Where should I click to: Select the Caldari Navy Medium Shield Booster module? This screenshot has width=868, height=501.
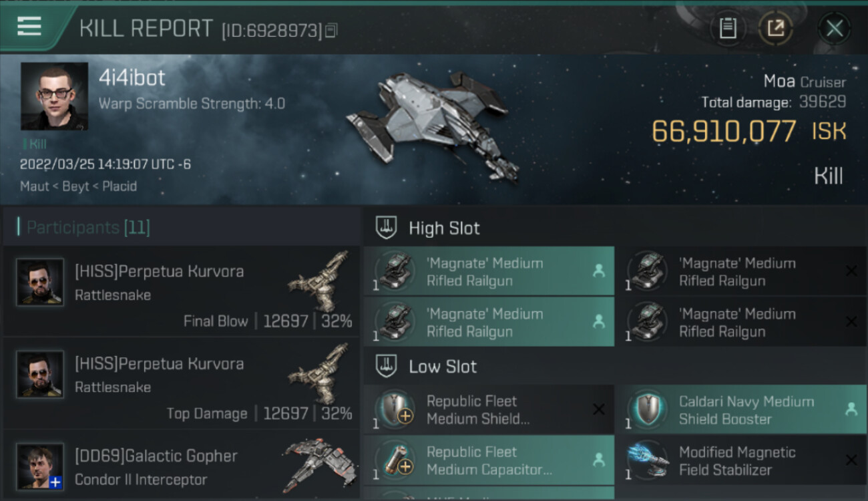(x=746, y=410)
